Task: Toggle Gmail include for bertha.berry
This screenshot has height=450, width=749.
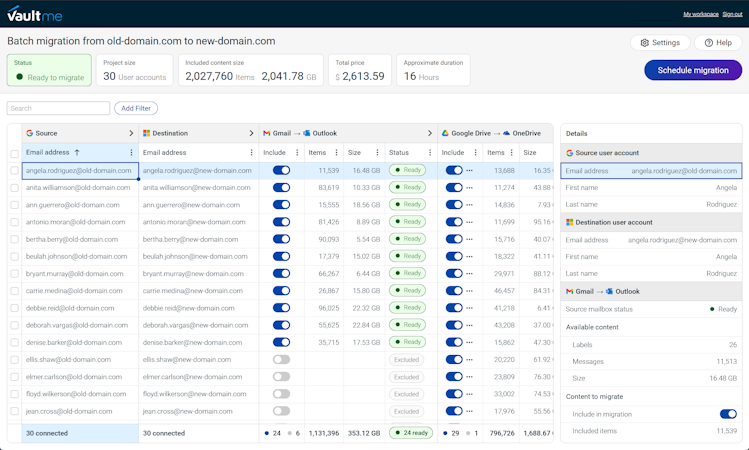Action: [281, 239]
